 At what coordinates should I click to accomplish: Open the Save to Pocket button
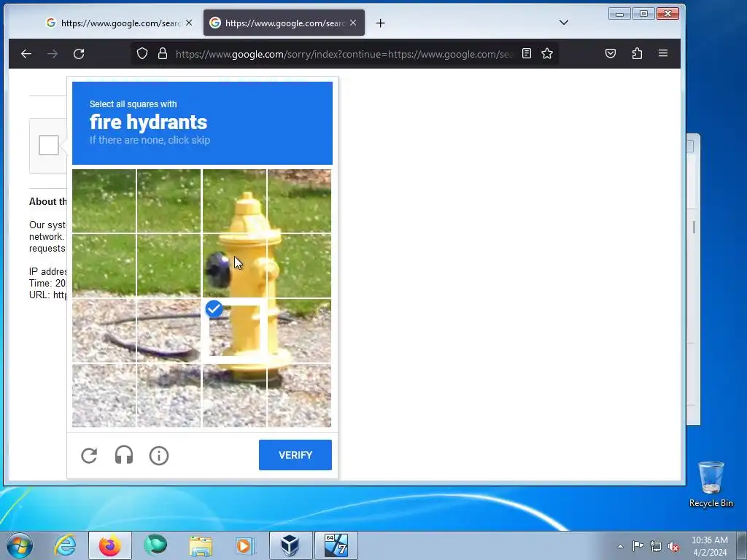(611, 53)
